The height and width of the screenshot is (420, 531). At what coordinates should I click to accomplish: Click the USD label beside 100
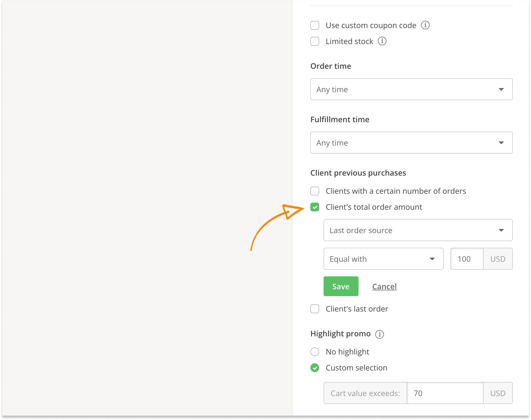coord(497,259)
